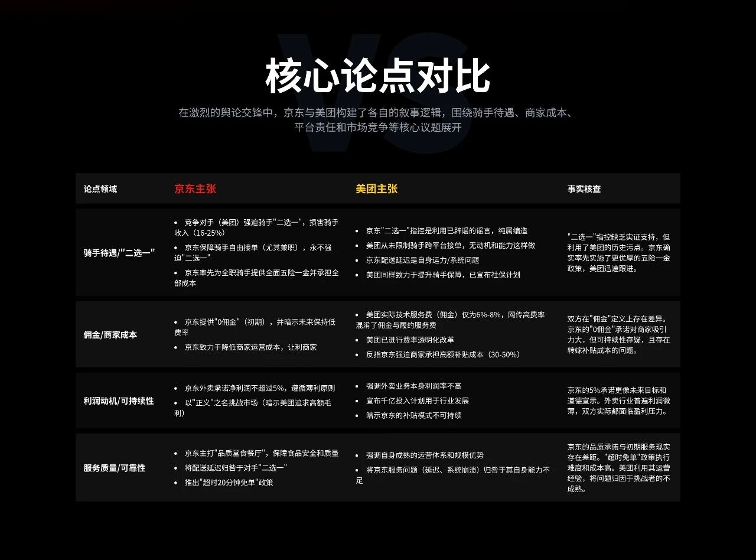756x560 pixels.
Task: Click the fact-check text in the 服务质量/可靠性 row
Action: [x=618, y=468]
